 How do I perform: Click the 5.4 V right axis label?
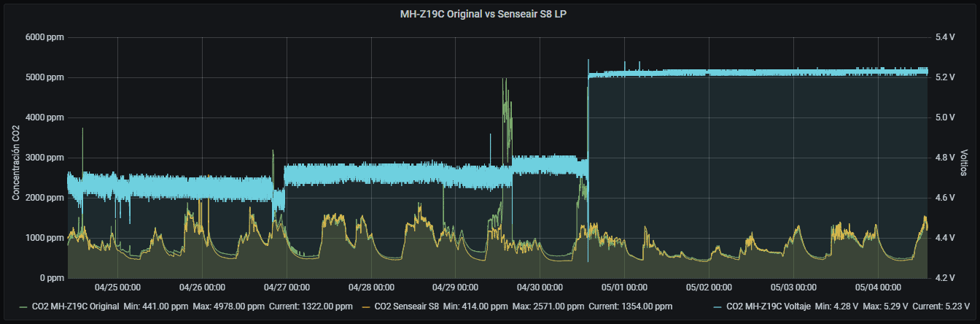(x=944, y=37)
